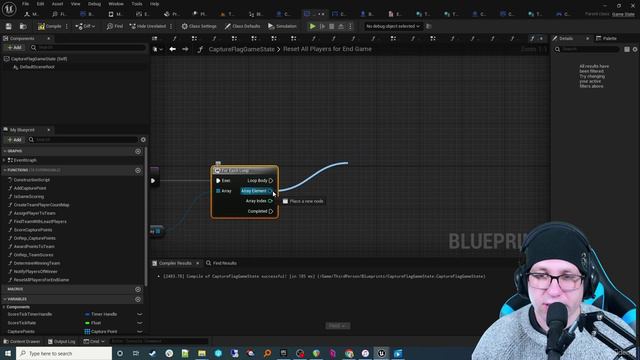Collapse the Variables section
The height and width of the screenshot is (360, 640).
point(5,299)
